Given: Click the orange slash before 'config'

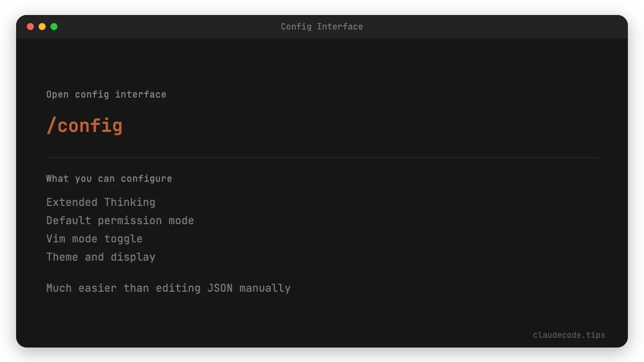Looking at the screenshot, I should click(52, 125).
